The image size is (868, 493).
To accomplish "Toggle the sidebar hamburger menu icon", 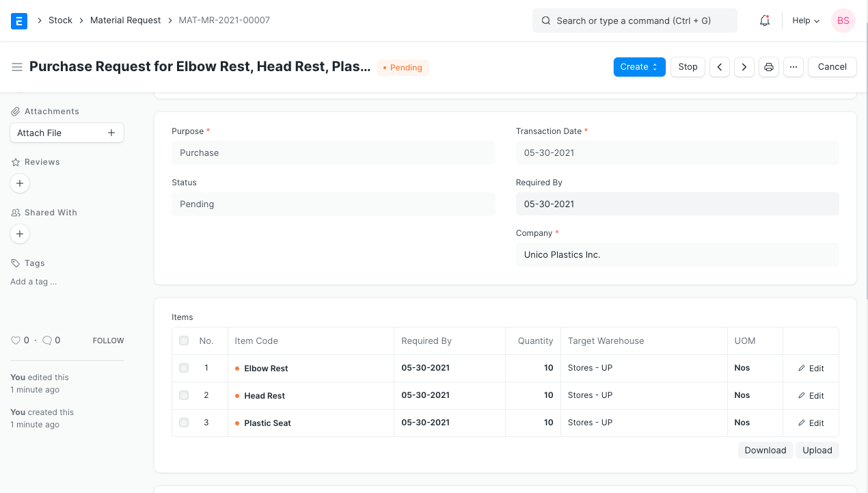I will [x=17, y=67].
